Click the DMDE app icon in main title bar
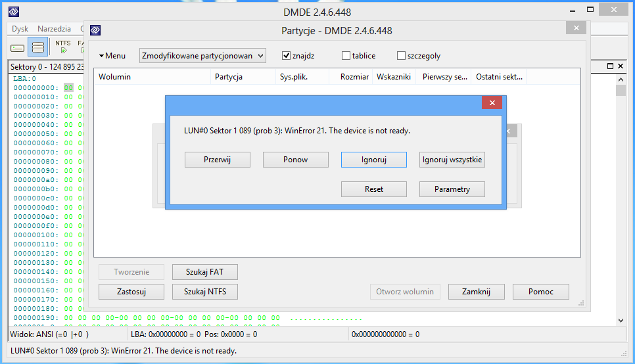Image resolution: width=635 pixels, height=364 pixels. [x=14, y=12]
